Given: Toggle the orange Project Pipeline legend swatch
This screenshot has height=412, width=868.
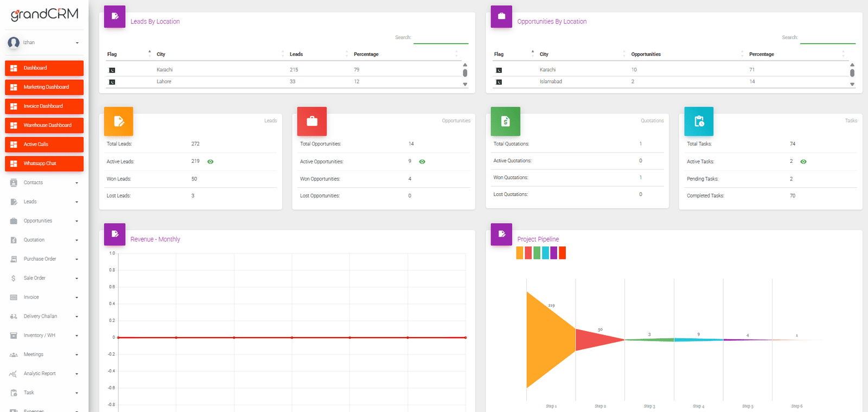Looking at the screenshot, I should pos(520,253).
